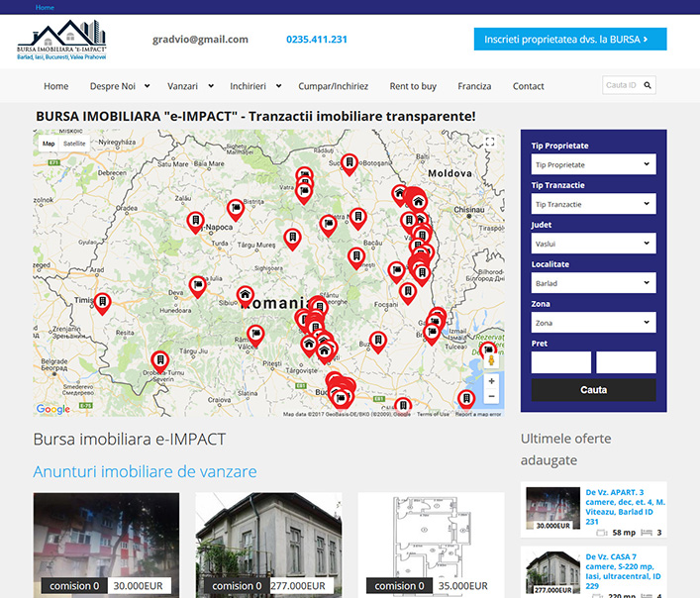Click Report a map error link
The height and width of the screenshot is (598, 700).
point(478,414)
